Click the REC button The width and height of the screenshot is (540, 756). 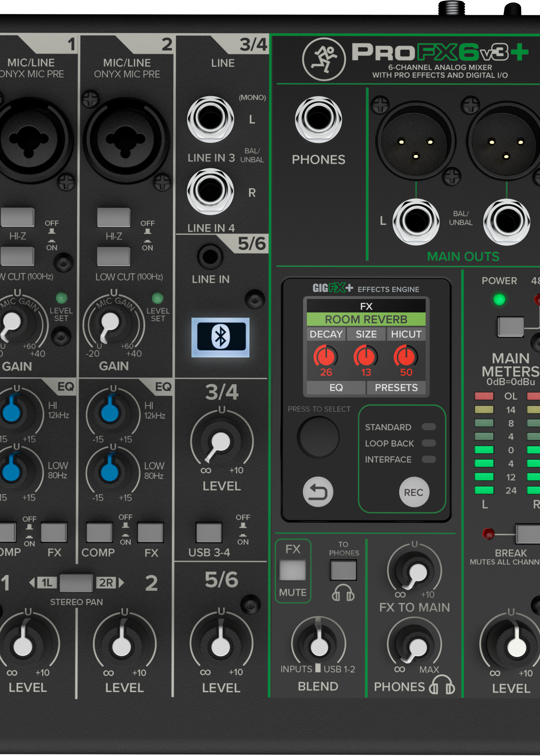click(413, 492)
